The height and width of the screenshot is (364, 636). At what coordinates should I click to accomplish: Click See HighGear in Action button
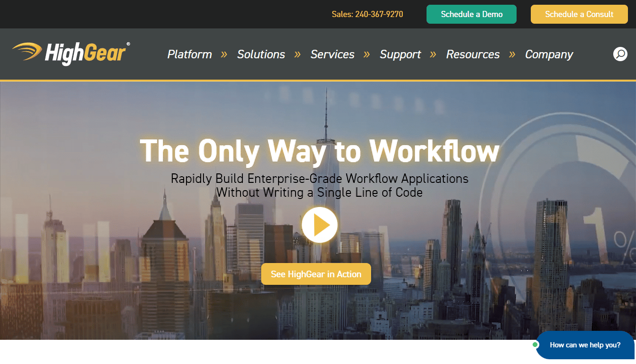pyautogui.click(x=316, y=274)
